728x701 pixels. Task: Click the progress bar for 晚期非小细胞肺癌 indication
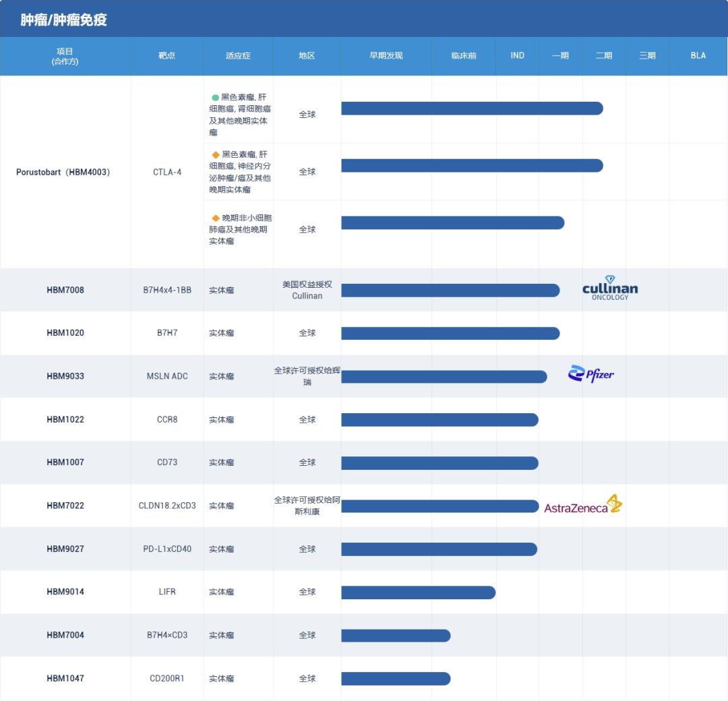[453, 223]
